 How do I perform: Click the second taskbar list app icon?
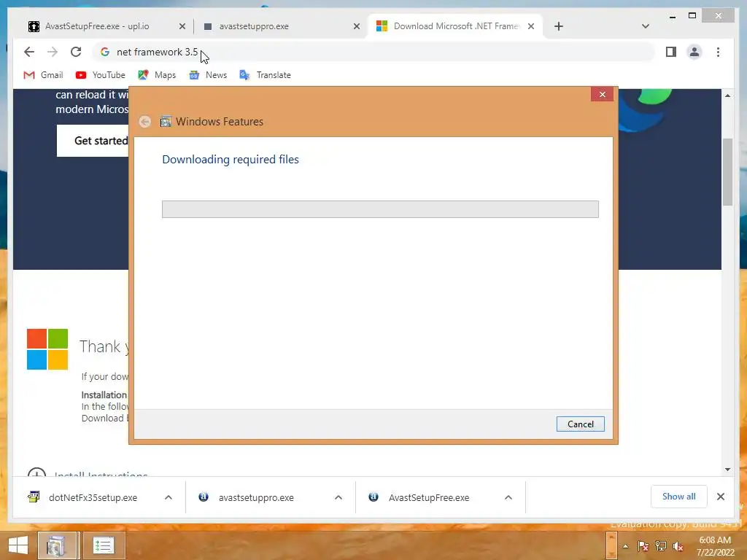click(x=104, y=545)
